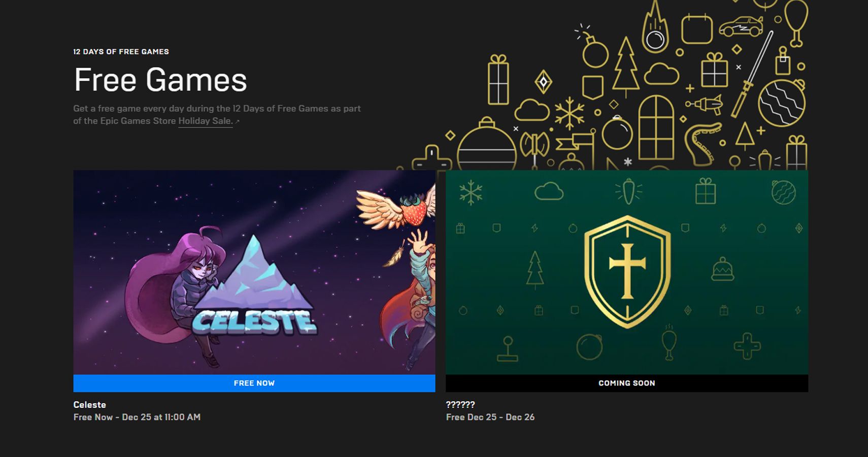Click the COMING SOON banner
Image resolution: width=868 pixels, height=457 pixels.
pyautogui.click(x=627, y=383)
